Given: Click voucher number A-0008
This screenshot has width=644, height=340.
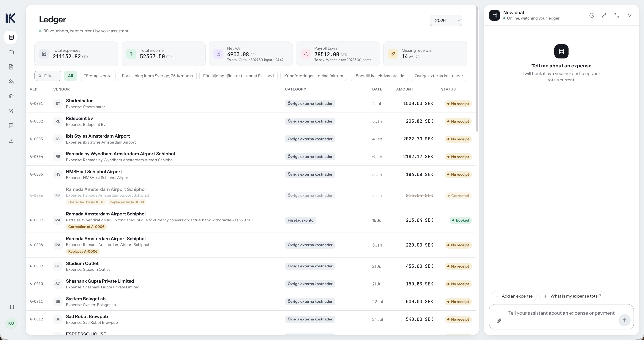Looking at the screenshot, I should [36, 245].
